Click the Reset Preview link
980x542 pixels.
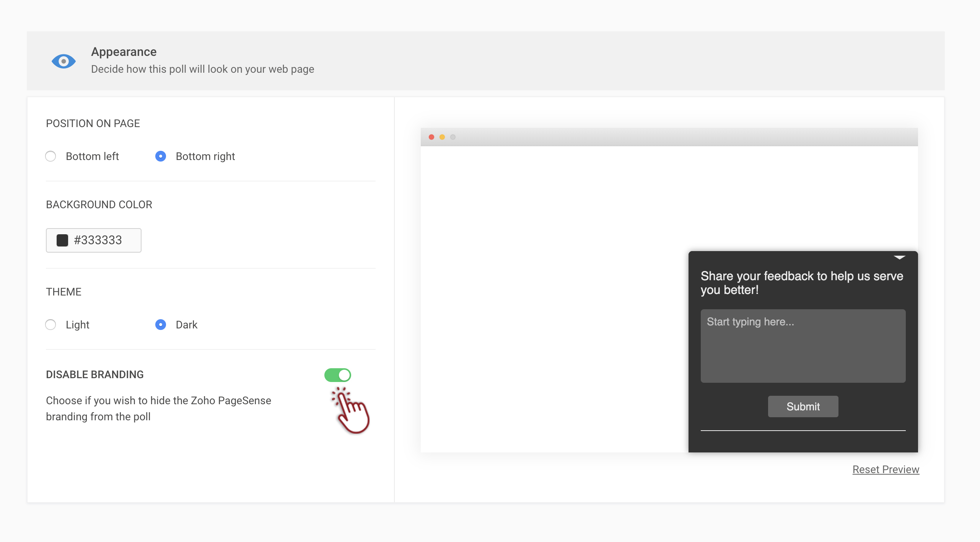[x=886, y=469]
